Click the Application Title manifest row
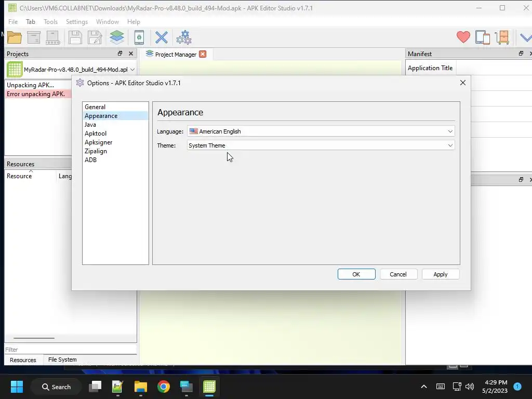 [x=468, y=68]
